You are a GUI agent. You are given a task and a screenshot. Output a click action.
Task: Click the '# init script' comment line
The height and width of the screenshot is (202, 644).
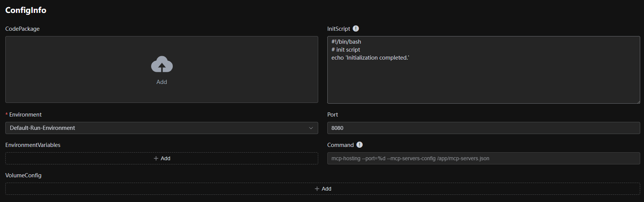tap(346, 50)
